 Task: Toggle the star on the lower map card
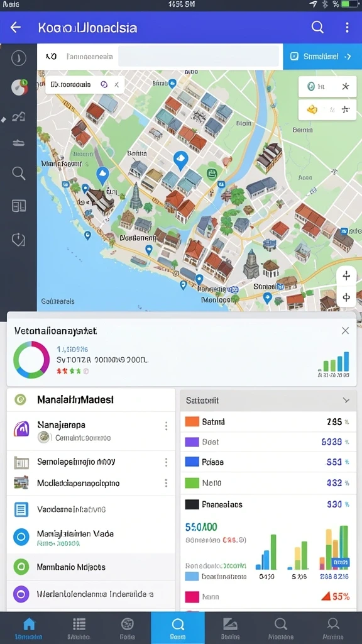point(345,109)
